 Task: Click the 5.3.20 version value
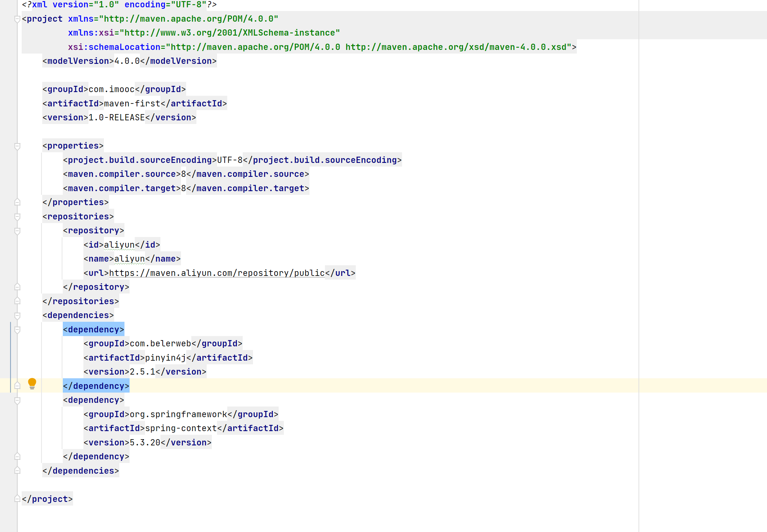(145, 442)
